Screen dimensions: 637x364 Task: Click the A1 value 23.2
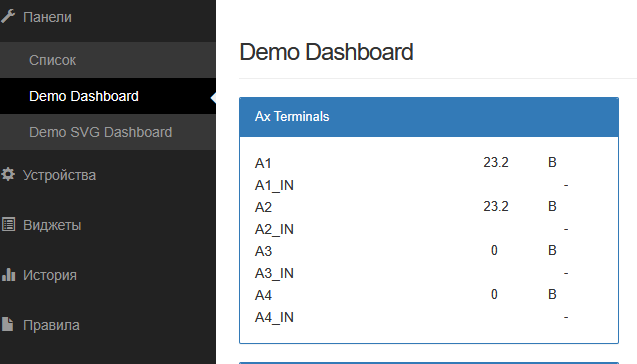click(x=496, y=162)
